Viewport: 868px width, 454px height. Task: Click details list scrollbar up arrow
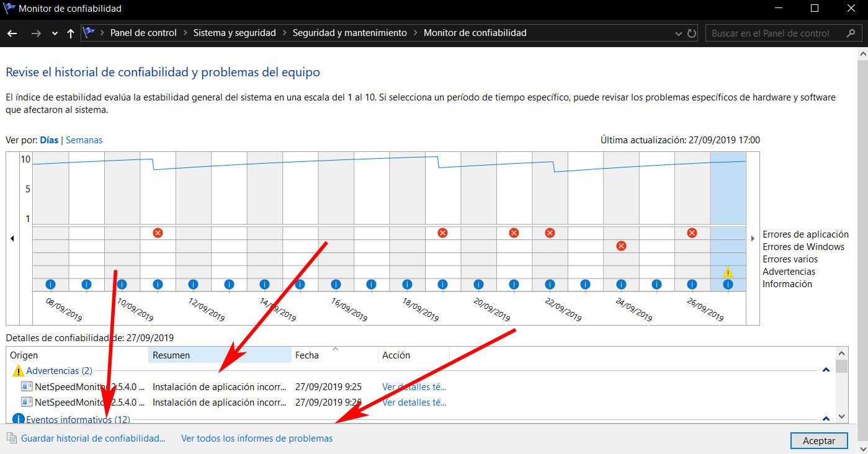(841, 353)
